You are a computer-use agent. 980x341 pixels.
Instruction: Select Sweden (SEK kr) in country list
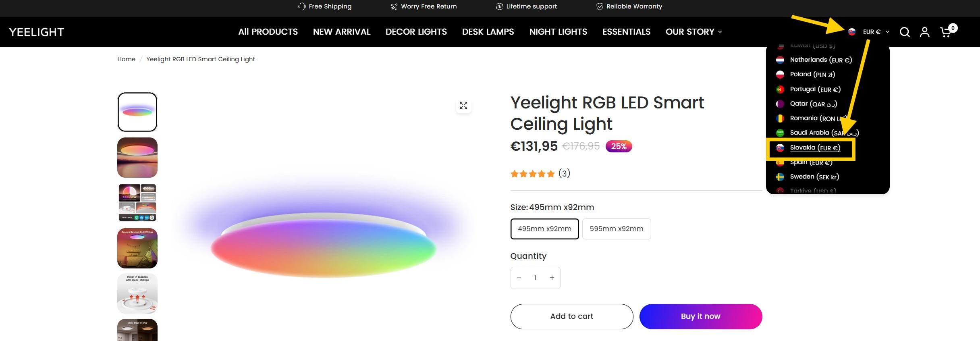coord(814,177)
